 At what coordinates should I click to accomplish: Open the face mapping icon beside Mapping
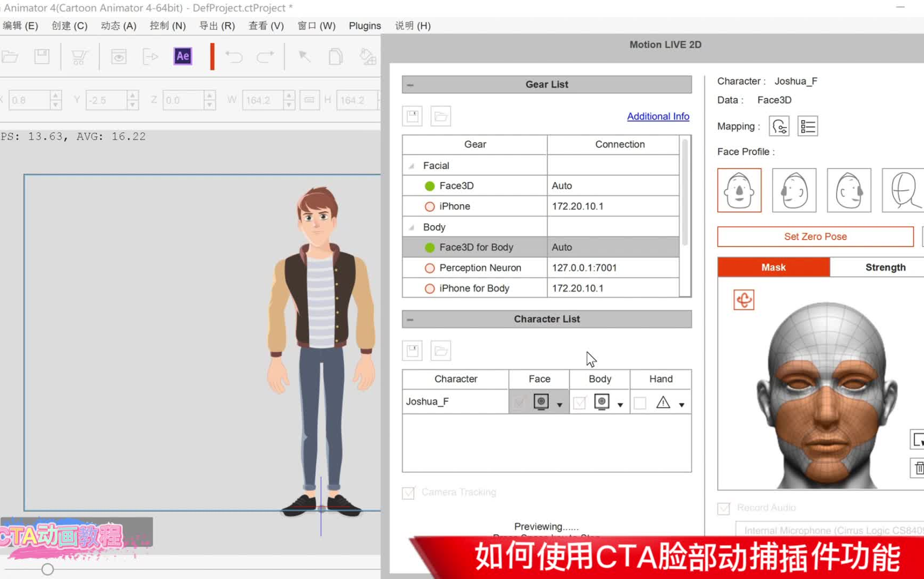pyautogui.click(x=779, y=127)
